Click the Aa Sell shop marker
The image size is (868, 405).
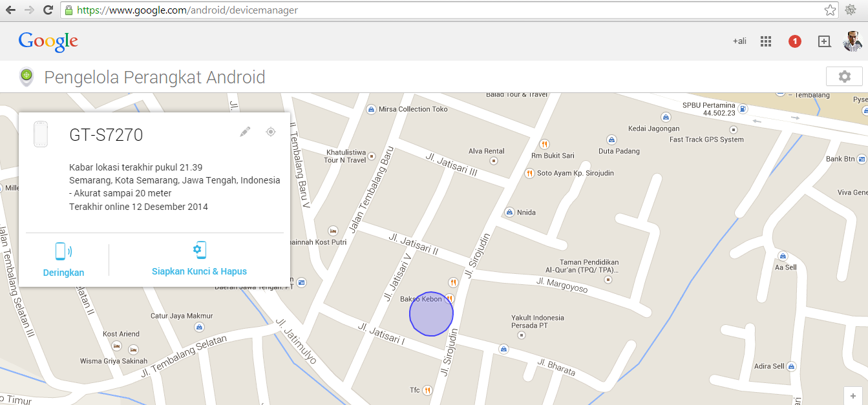point(783,256)
